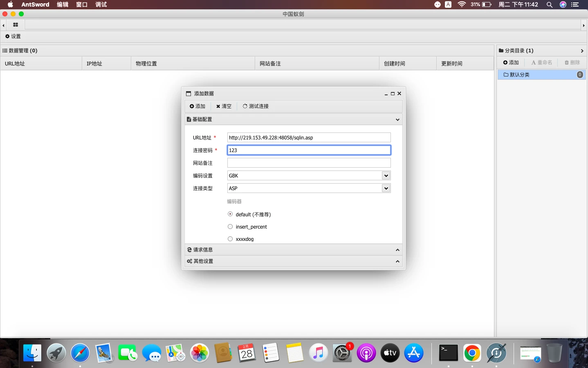Open Calendar from the dock
This screenshot has height=368, width=588.
click(x=247, y=353)
